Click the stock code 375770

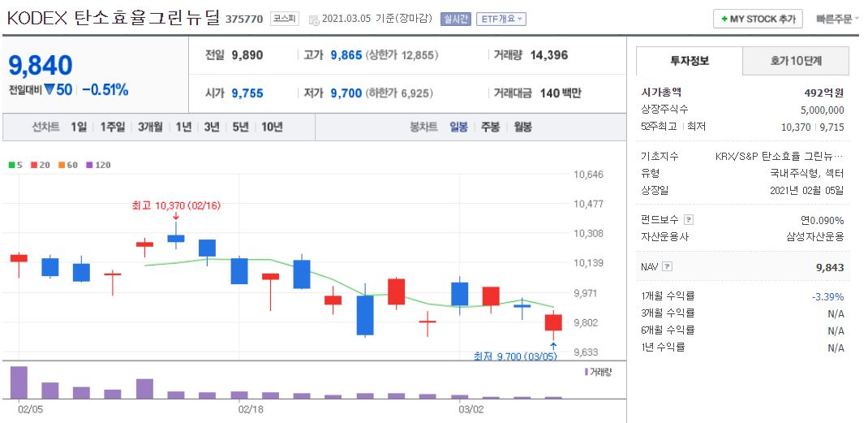(244, 19)
